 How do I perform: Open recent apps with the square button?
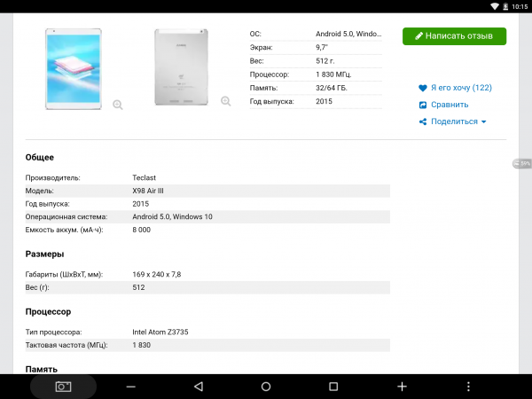[x=333, y=387]
